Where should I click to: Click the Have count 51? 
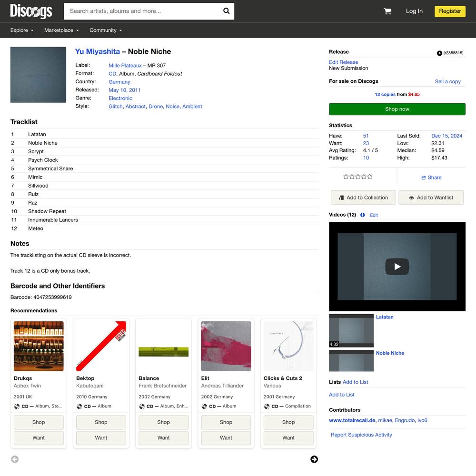366,136
